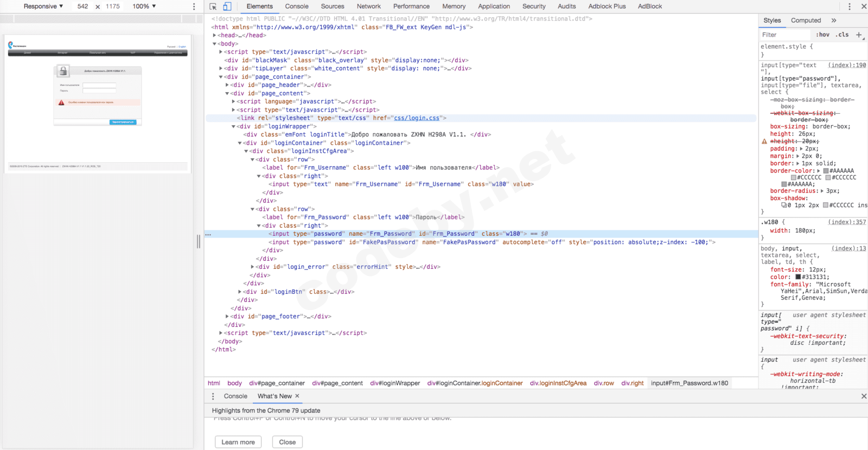Viewport: 868px width, 450px height.
Task: Collapse the page_container div node
Action: click(221, 77)
